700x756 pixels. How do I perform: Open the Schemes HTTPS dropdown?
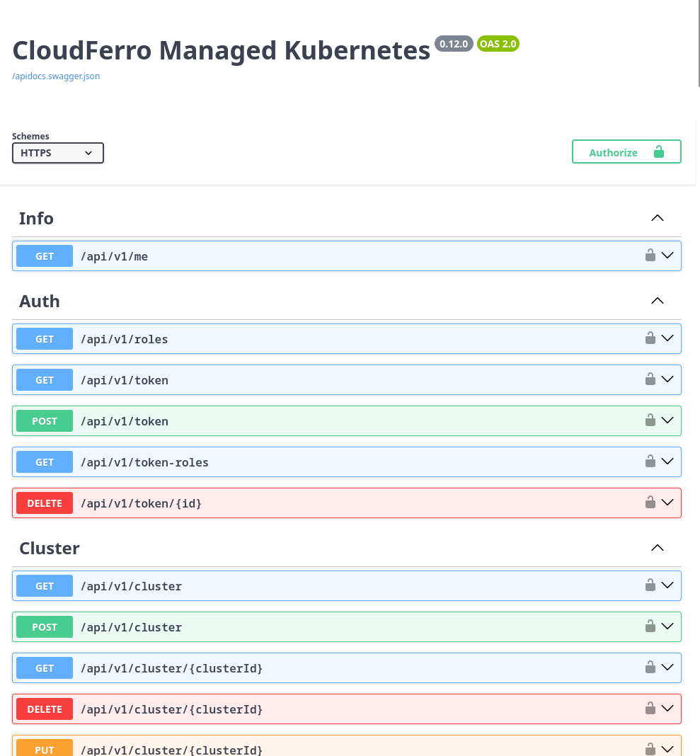point(58,153)
